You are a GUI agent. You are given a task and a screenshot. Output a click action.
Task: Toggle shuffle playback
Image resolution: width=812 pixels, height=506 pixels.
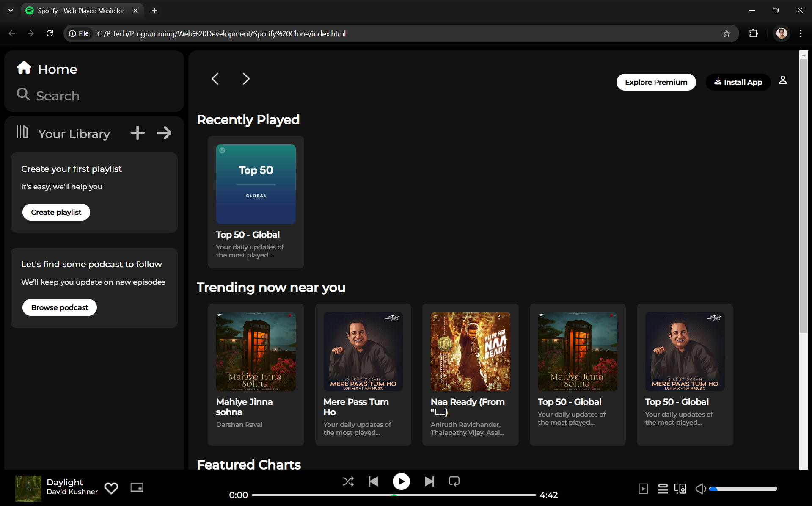[x=348, y=481]
